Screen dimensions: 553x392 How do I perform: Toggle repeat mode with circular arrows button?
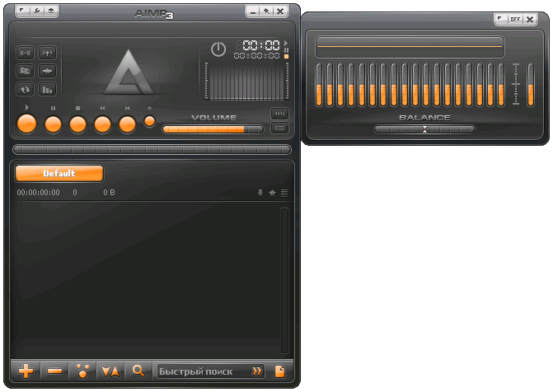point(25,89)
